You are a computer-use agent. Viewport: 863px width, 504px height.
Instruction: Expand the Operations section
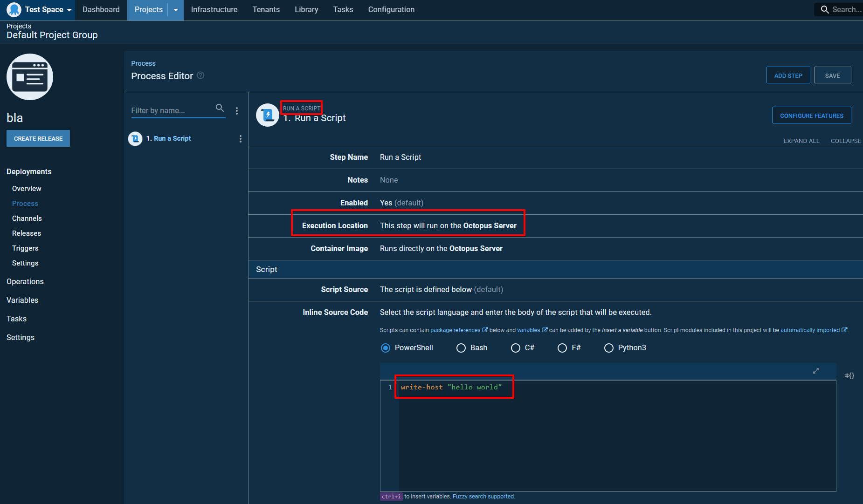(x=25, y=281)
